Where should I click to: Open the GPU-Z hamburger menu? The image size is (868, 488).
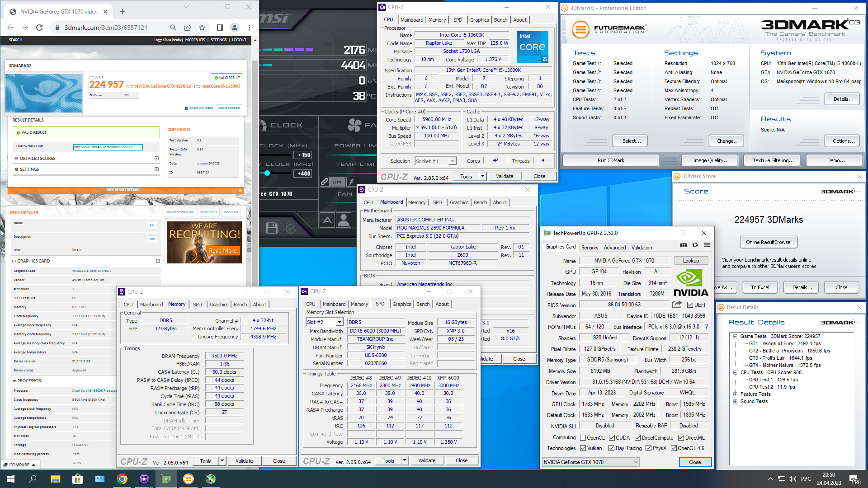coord(707,245)
